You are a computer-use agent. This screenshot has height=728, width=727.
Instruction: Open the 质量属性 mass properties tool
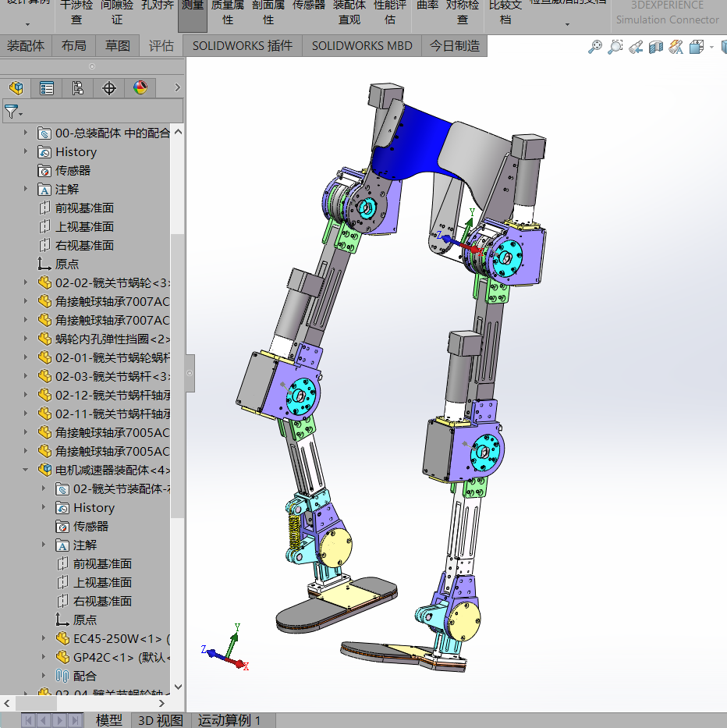[x=227, y=10]
